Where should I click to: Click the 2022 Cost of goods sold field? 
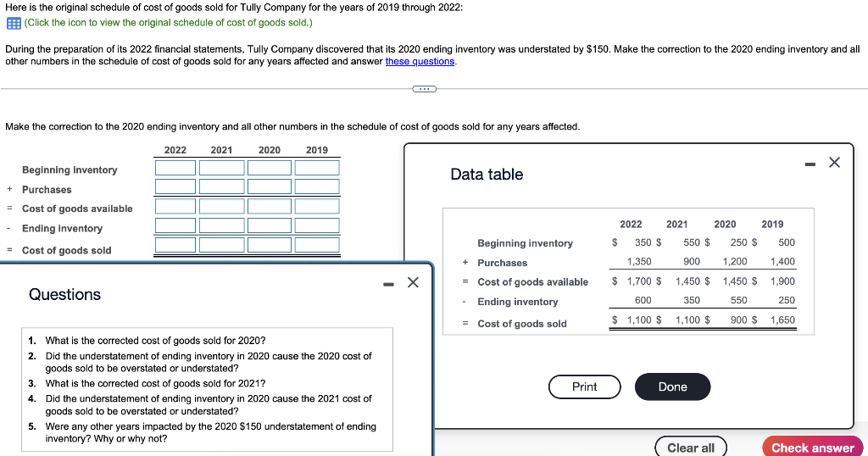175,245
